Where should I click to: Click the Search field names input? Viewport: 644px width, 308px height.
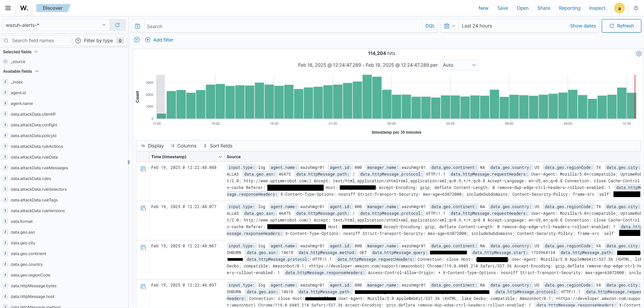[36, 41]
